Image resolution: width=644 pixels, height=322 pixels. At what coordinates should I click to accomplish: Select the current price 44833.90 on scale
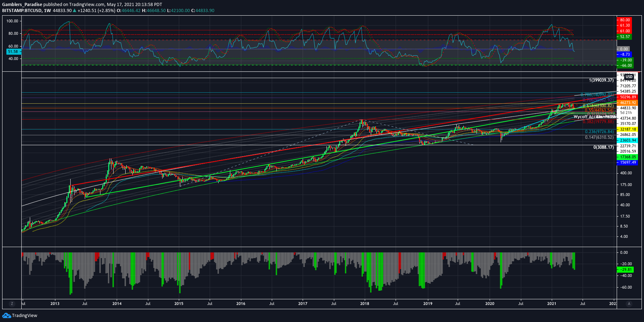pos(627,108)
